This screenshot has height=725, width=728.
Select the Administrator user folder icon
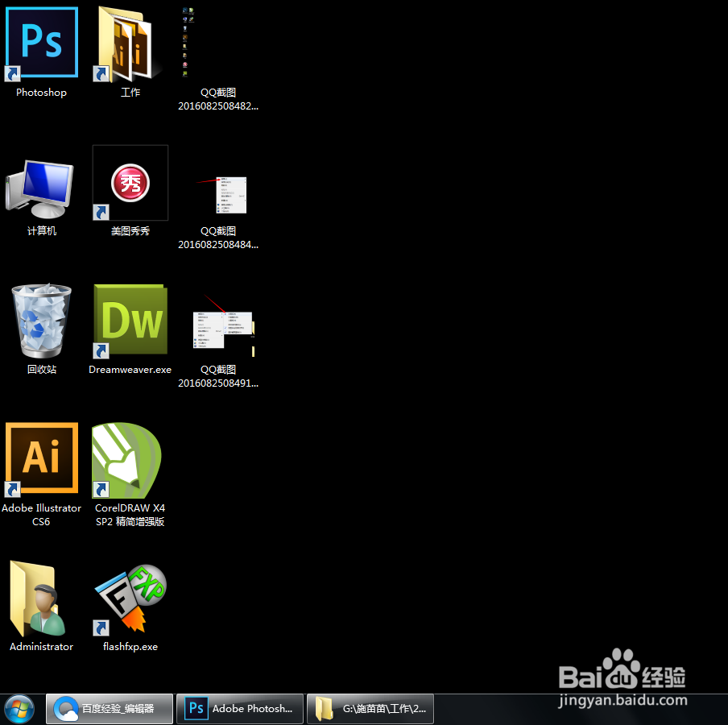(38, 599)
